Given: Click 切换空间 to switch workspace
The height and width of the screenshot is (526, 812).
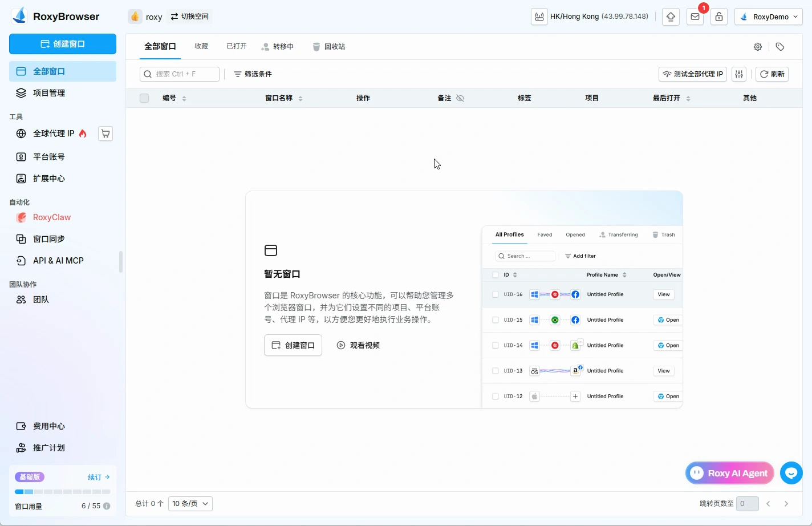Looking at the screenshot, I should pyautogui.click(x=189, y=17).
